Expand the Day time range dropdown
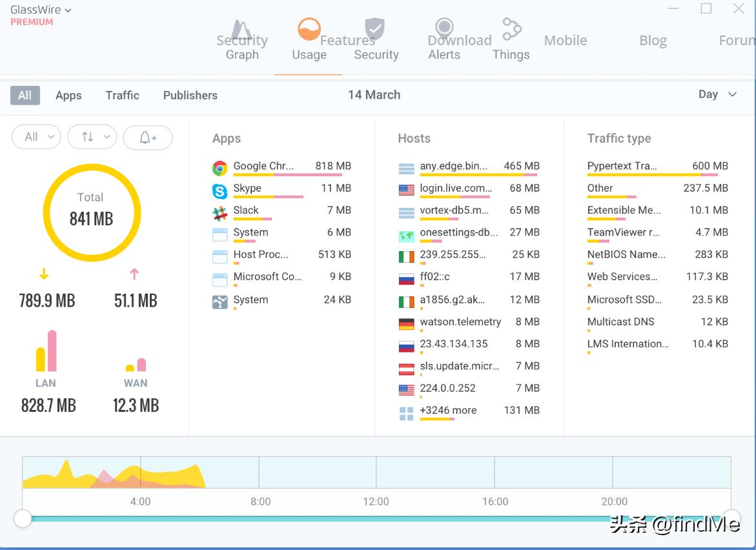 (717, 94)
